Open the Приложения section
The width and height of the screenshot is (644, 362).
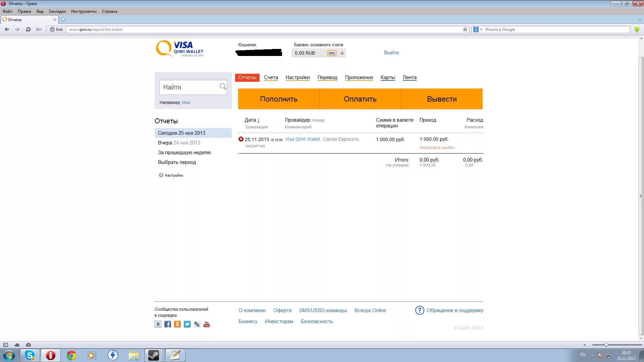click(x=359, y=77)
